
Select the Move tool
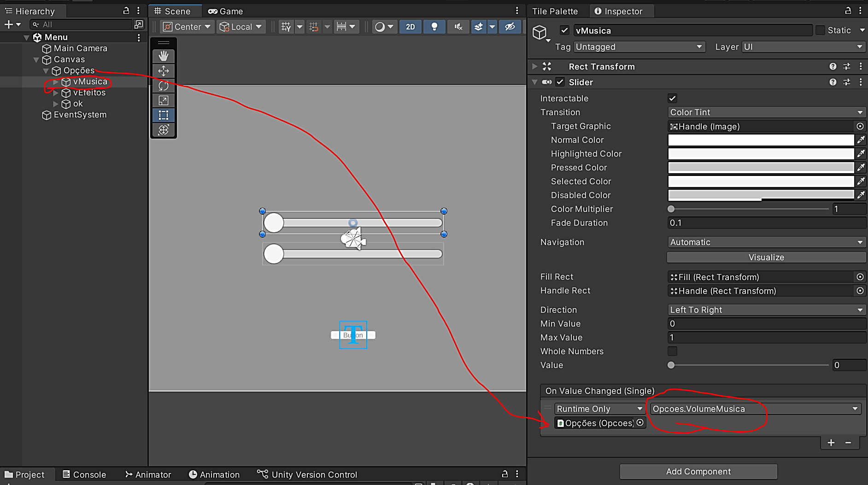pyautogui.click(x=164, y=71)
